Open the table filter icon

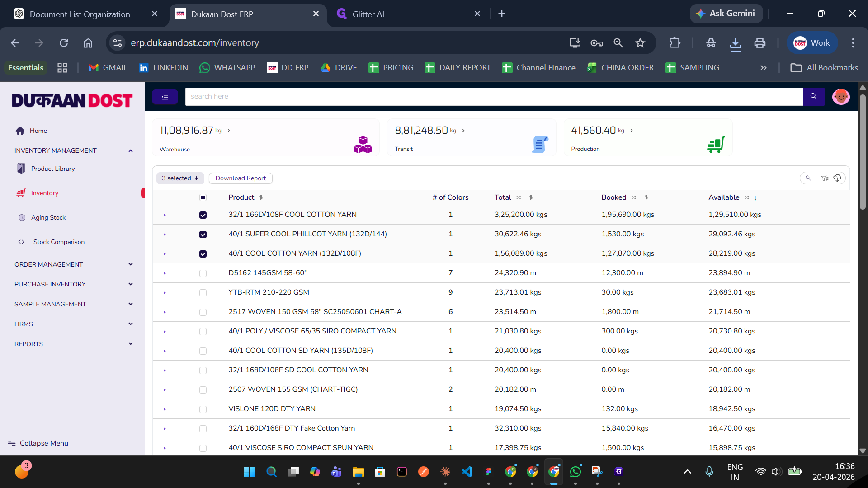point(824,178)
